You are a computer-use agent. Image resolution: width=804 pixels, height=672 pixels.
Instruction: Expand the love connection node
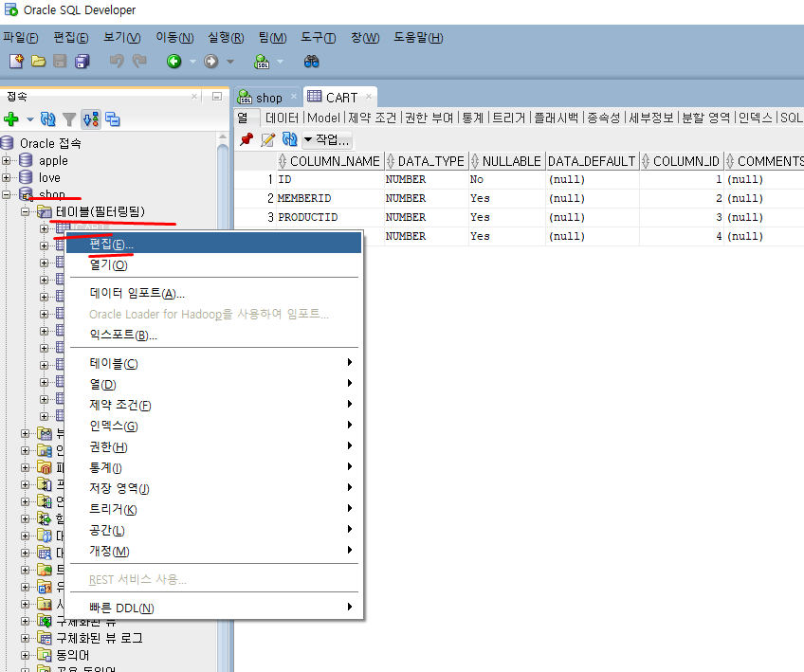6,177
